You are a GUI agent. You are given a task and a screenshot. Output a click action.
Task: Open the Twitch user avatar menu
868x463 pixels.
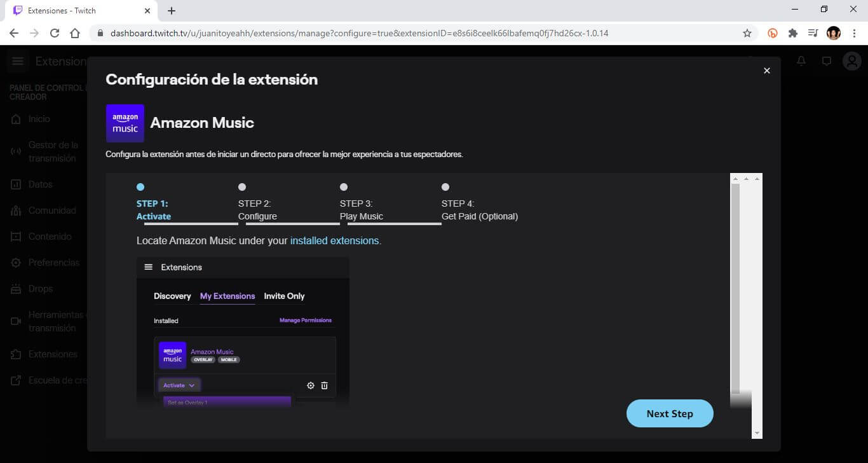851,61
